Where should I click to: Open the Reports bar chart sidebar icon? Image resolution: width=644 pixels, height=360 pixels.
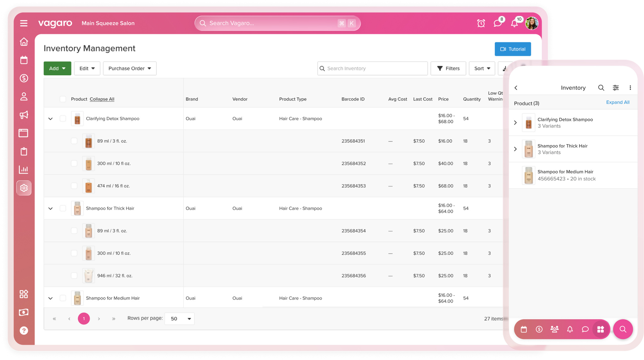[24, 169]
